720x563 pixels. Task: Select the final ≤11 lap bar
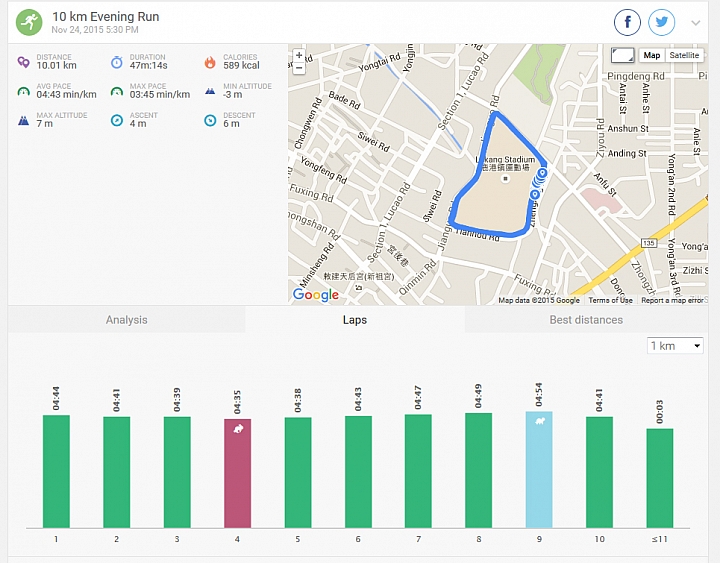point(660,478)
